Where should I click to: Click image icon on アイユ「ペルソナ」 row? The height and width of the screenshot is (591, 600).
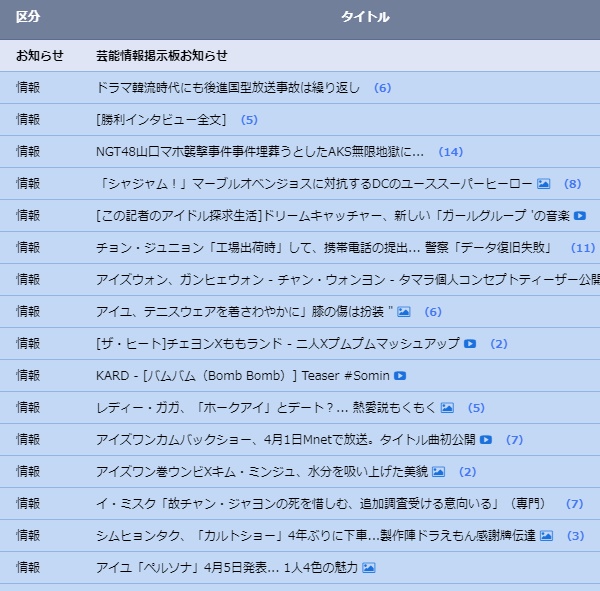[x=369, y=567]
